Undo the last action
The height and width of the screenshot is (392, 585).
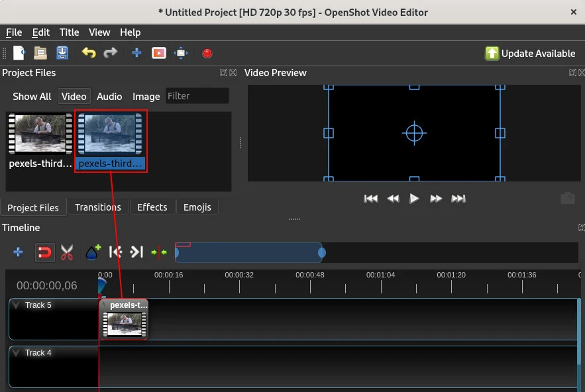point(89,53)
